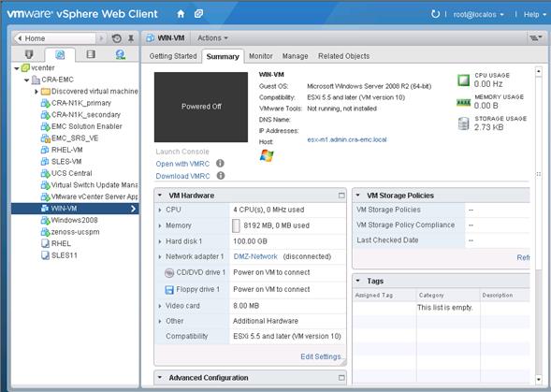The width and height of the screenshot is (551, 392).
Task: Pin the navigator panel with pin icon
Action: 131,38
